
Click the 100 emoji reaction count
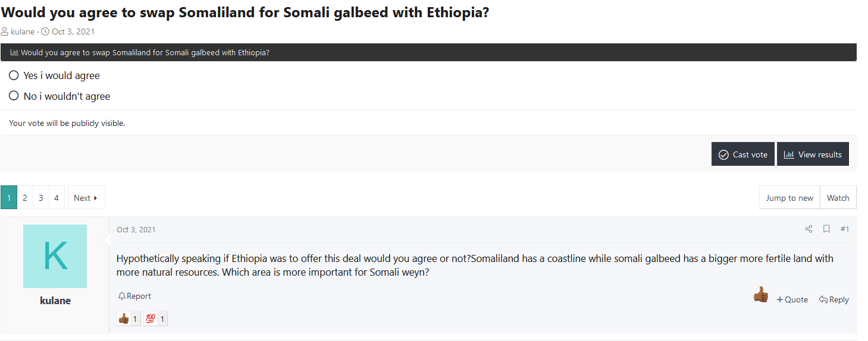tap(155, 319)
